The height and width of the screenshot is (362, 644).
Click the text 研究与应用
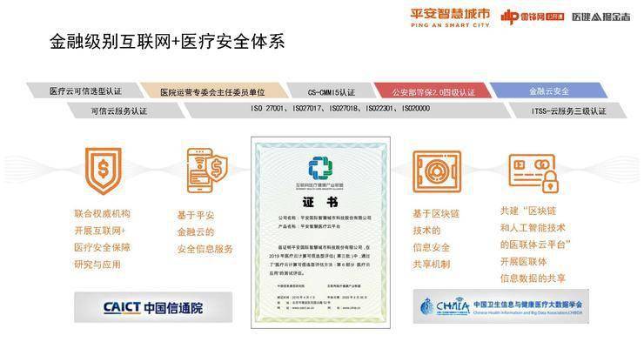[97, 265]
